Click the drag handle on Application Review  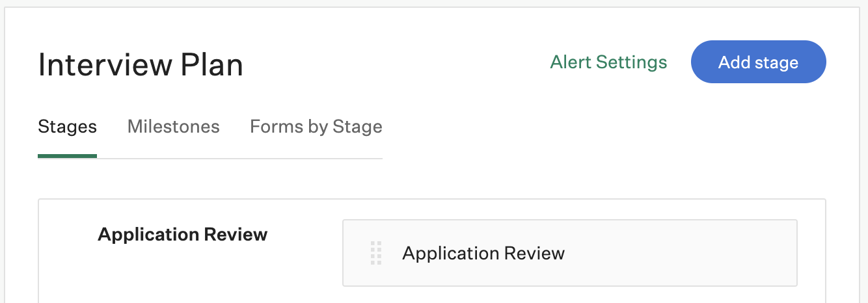[x=376, y=253]
